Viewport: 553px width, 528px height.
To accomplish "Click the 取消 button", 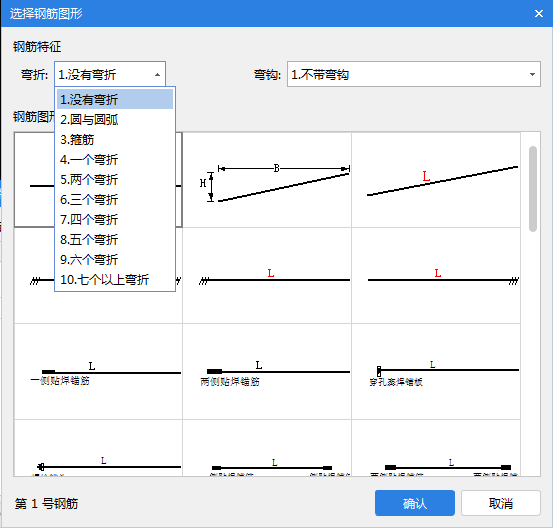I will point(500,503).
